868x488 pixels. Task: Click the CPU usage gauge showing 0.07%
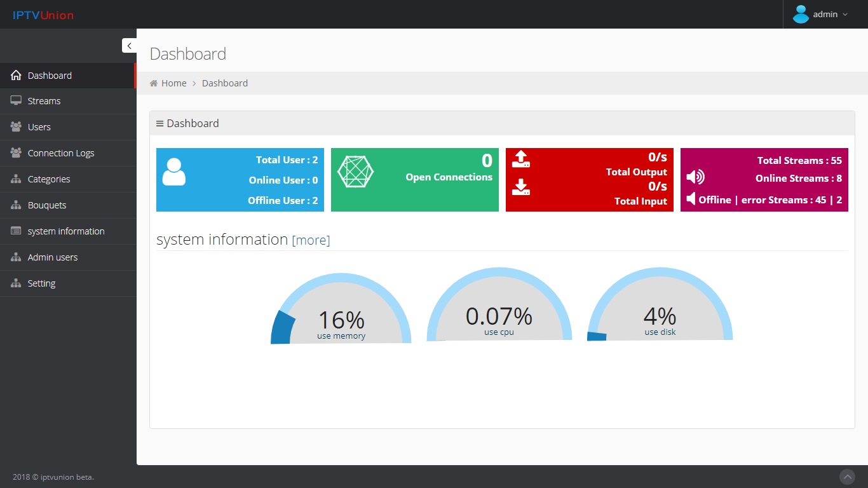click(499, 304)
